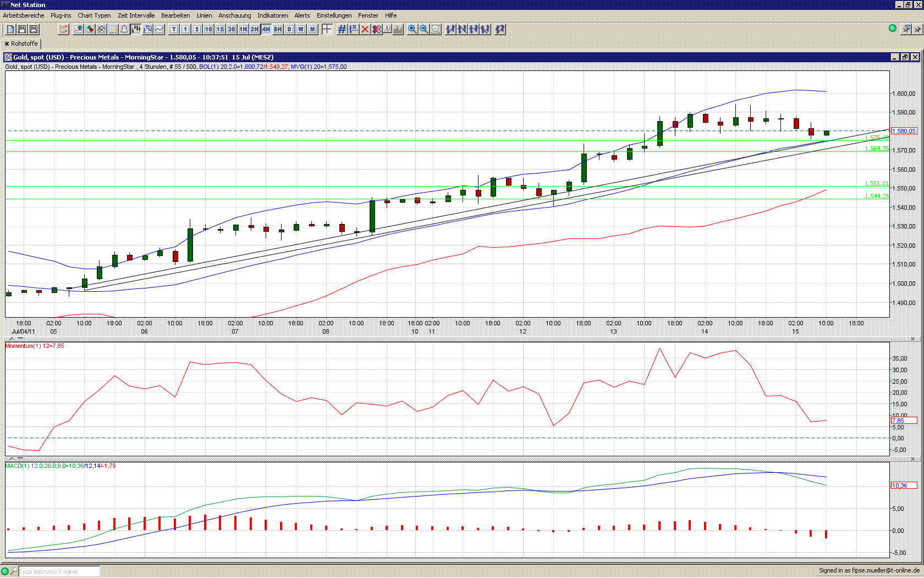Toggle the crosshair cursor tool
The width and height of the screenshot is (924, 578).
pos(327,29)
